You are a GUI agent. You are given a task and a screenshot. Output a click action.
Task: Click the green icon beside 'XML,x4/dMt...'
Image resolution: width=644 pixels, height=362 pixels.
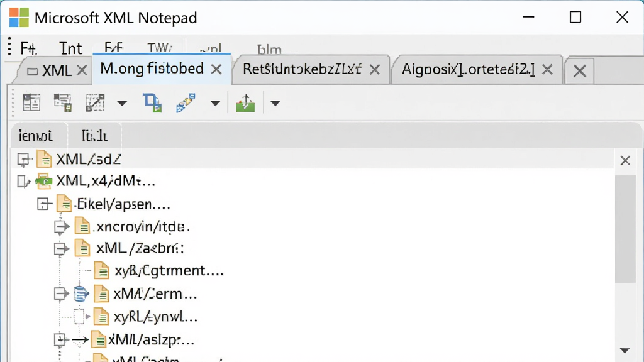tap(43, 181)
